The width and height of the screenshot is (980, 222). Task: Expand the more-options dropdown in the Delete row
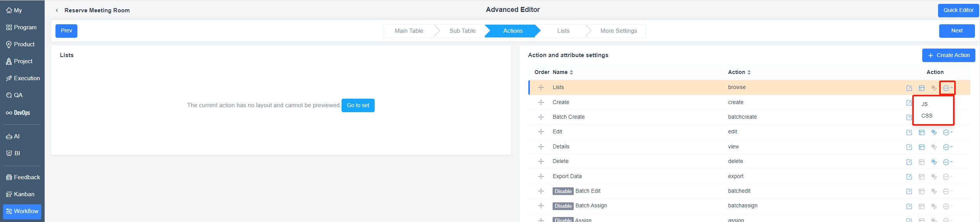947,162
